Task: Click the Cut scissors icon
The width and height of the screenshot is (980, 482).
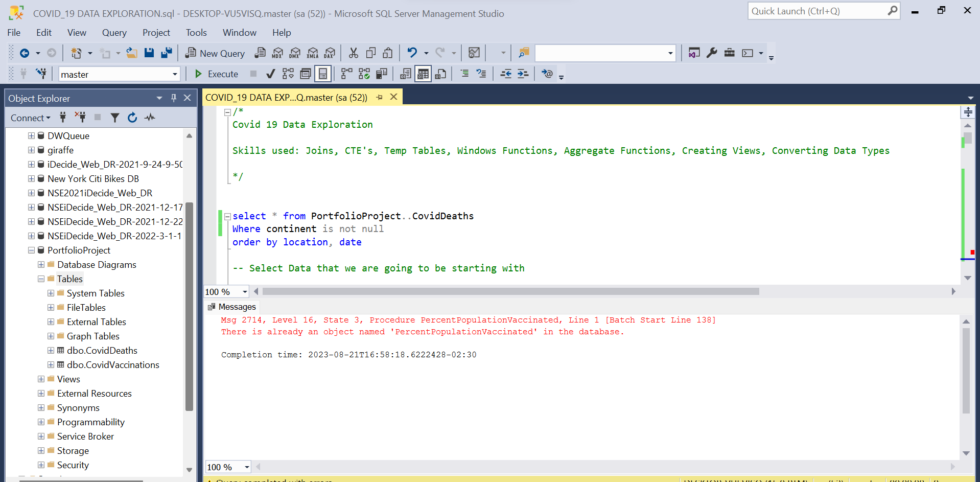Action: pos(353,53)
